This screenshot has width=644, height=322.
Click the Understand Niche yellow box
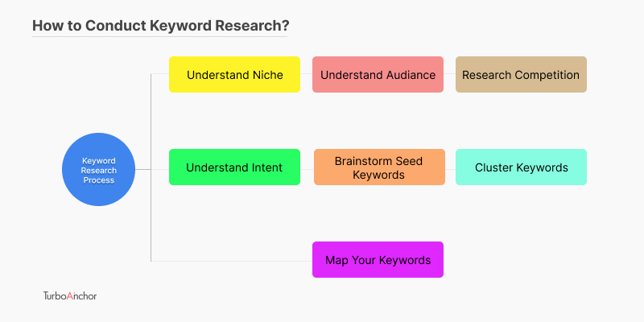pyautogui.click(x=234, y=74)
